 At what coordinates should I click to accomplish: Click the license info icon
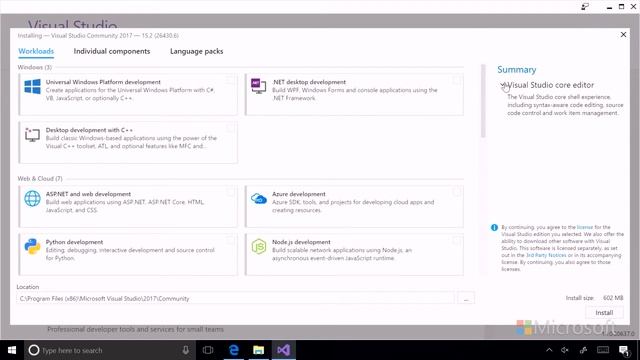pyautogui.click(x=494, y=227)
